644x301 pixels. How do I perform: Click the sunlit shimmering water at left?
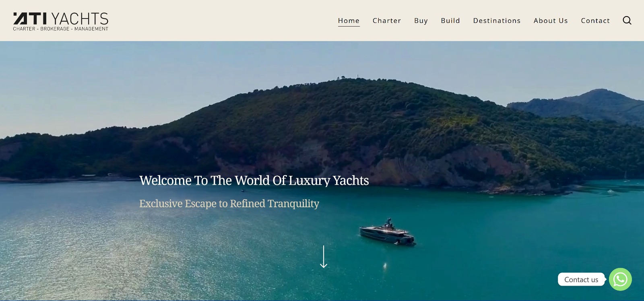click(60, 249)
